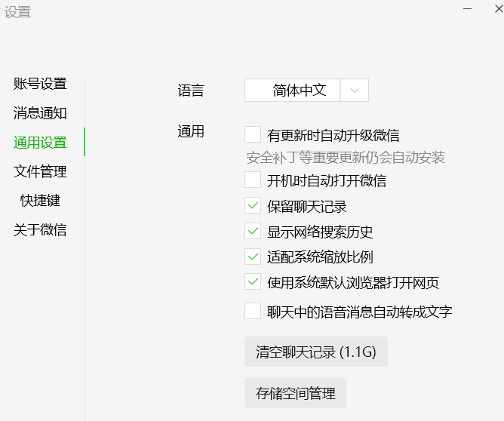Screen dimensions: 504x421
Task: Click the 语言 label
Action: tap(191, 91)
